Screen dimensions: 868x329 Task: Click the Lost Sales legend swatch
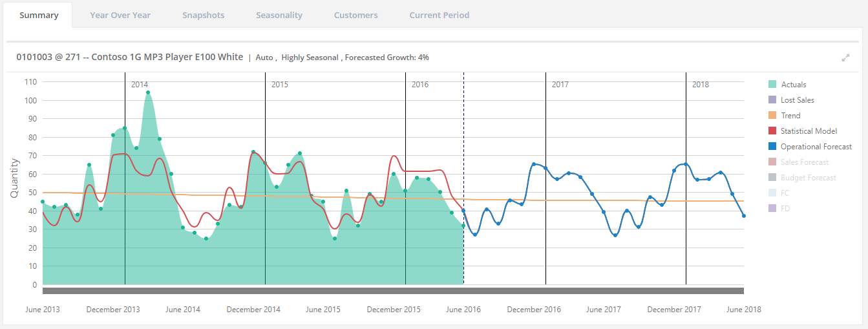click(x=772, y=100)
